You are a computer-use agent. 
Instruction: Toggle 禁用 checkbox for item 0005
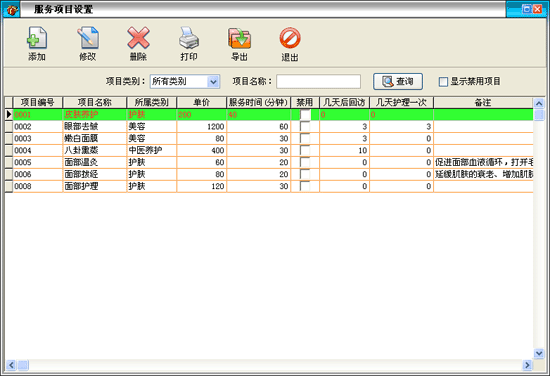[305, 162]
